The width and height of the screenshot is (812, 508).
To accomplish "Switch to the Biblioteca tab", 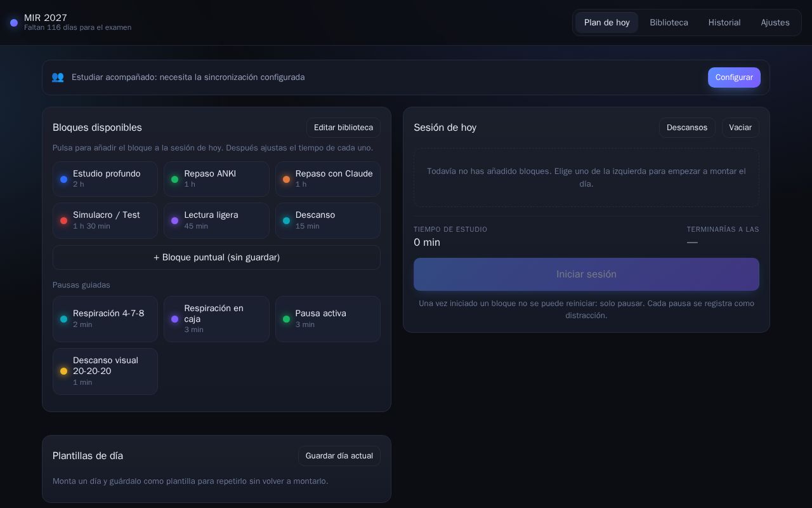I will [x=669, y=22].
